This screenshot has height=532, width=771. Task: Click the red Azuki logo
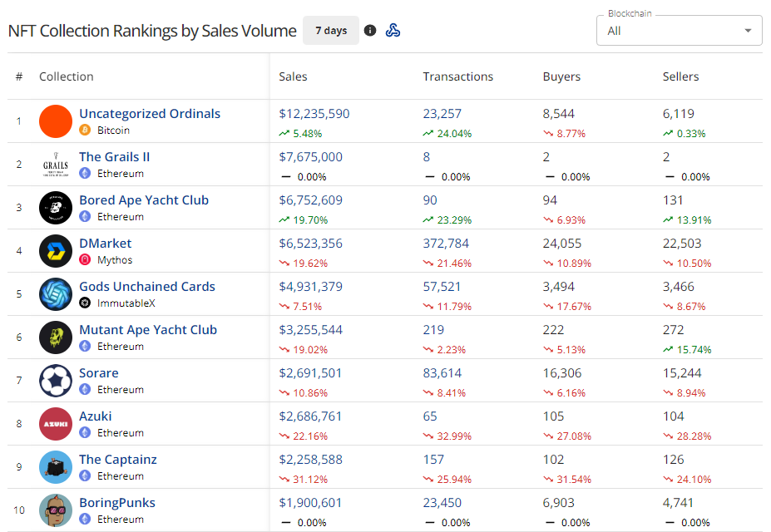(56, 424)
